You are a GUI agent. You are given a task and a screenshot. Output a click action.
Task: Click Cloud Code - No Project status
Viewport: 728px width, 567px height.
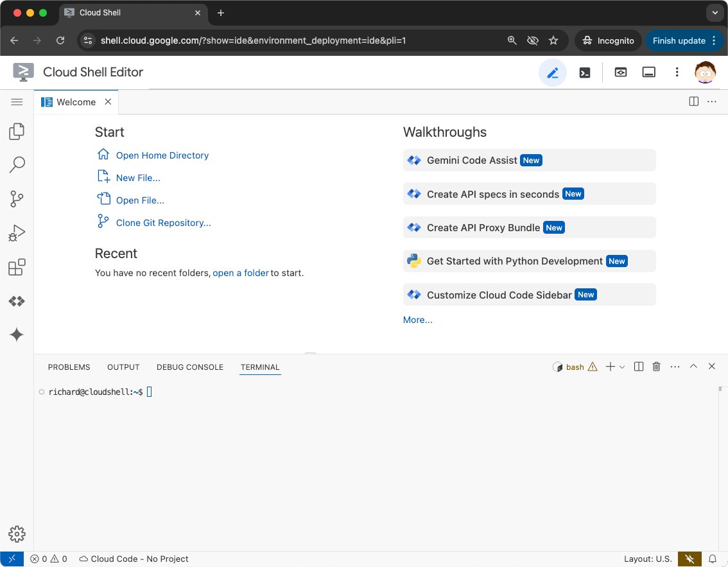coord(134,559)
